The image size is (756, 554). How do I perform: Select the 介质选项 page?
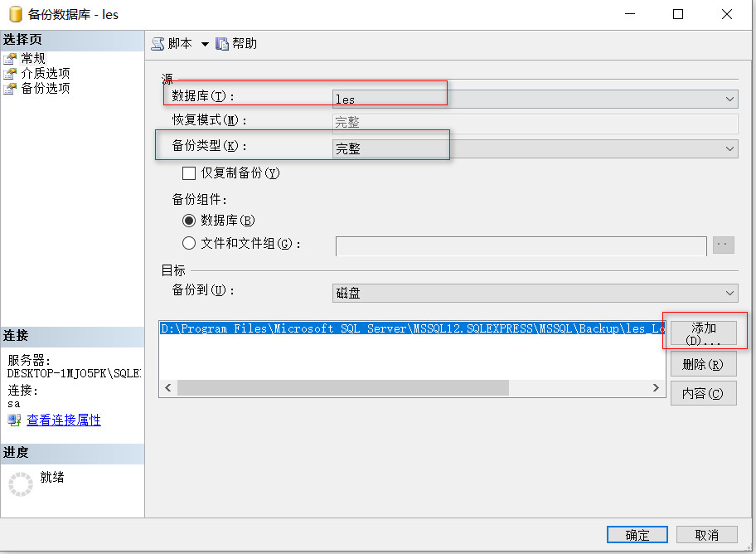click(46, 73)
